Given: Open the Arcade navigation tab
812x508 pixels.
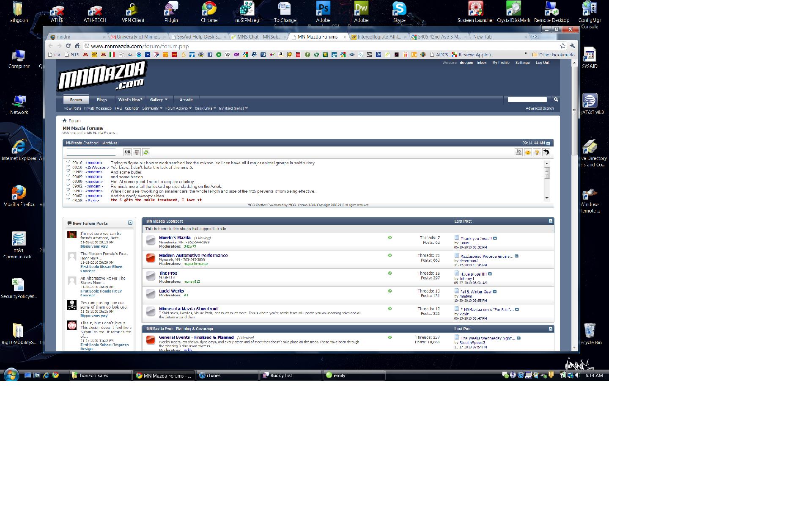Looking at the screenshot, I should 186,100.
